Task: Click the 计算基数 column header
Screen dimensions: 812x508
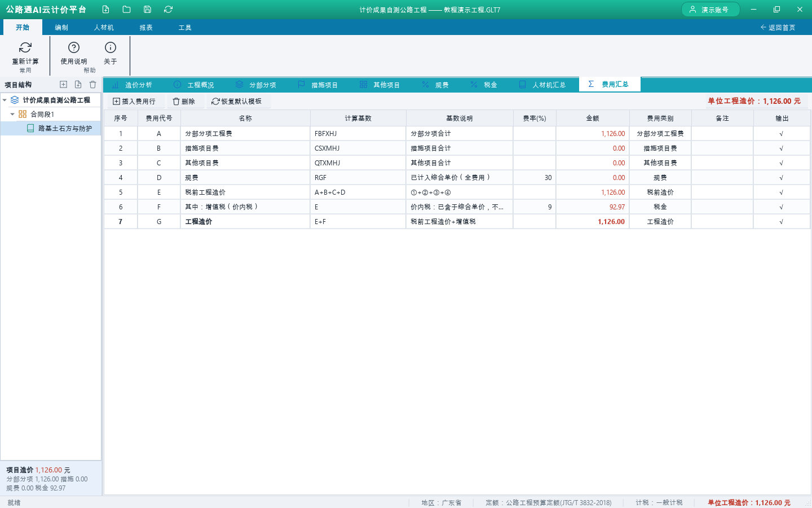Action: tap(358, 119)
